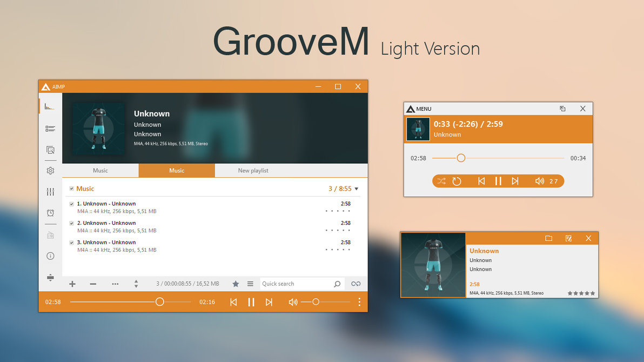Pause playback in mini player
This screenshot has width=644, height=362.
(498, 181)
